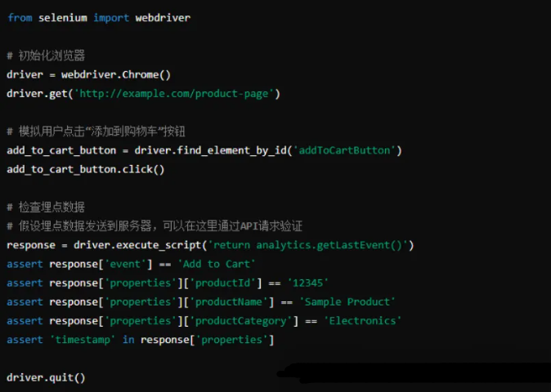This screenshot has height=392, width=551.
Task: Click the 'productName' key string
Action: pyautogui.click(x=229, y=302)
